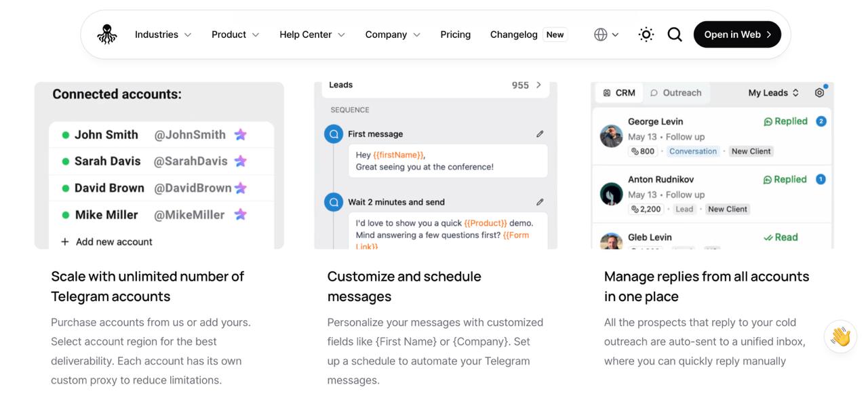This screenshot has height=398, width=868.
Task: Click Open in Web button
Action: 737,35
